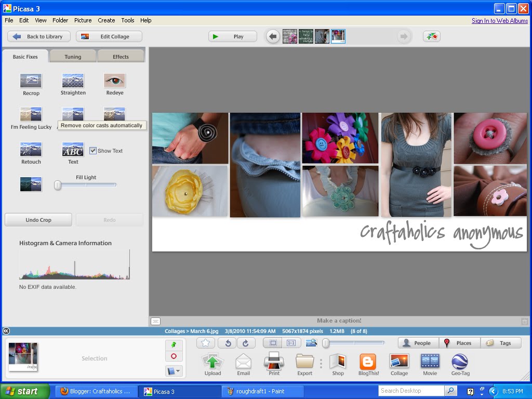Click the Make a caption! field
The height and width of the screenshot is (399, 532).
coord(339,321)
